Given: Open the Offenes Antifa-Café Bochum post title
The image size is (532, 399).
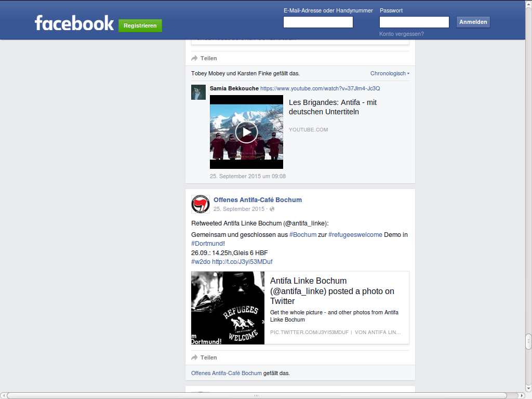Looking at the screenshot, I should 258,200.
